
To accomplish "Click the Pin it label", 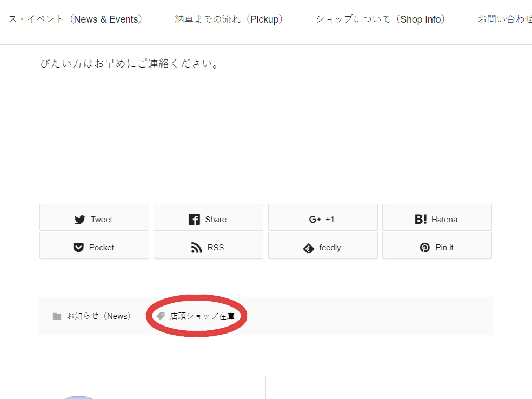I will (x=444, y=248).
